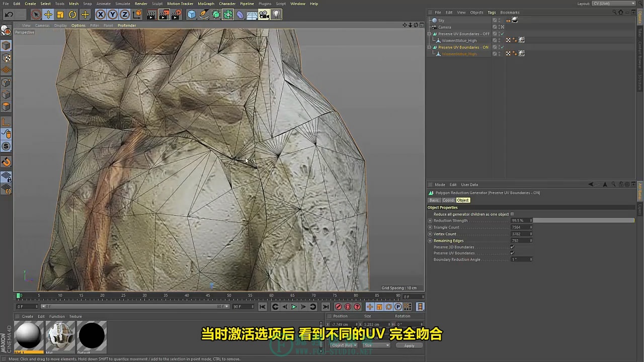Viewport: 644px width, 362px height.
Task: Open the Size mode dropdown
Action: coord(376,345)
